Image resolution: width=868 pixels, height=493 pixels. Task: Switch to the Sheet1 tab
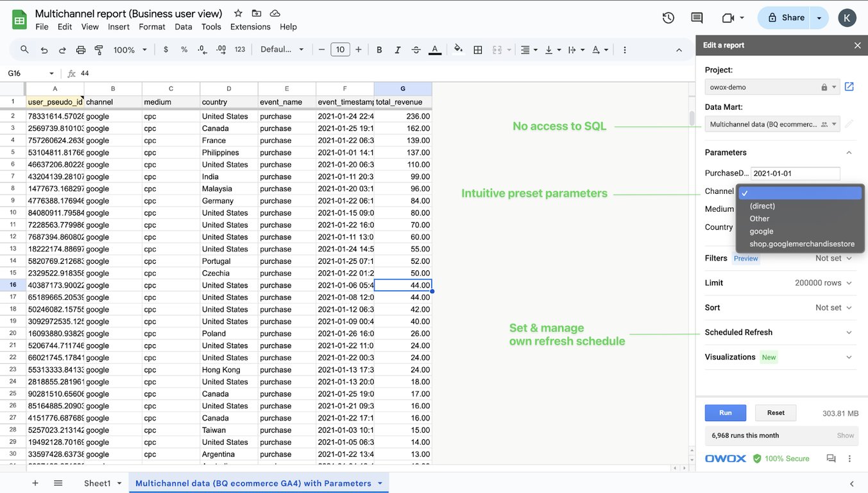click(98, 483)
